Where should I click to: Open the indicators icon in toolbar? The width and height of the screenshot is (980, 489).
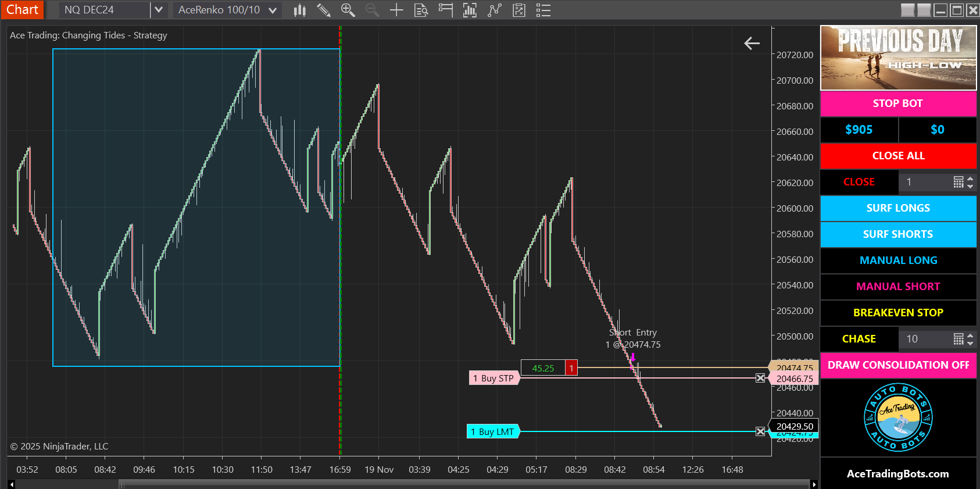click(470, 10)
